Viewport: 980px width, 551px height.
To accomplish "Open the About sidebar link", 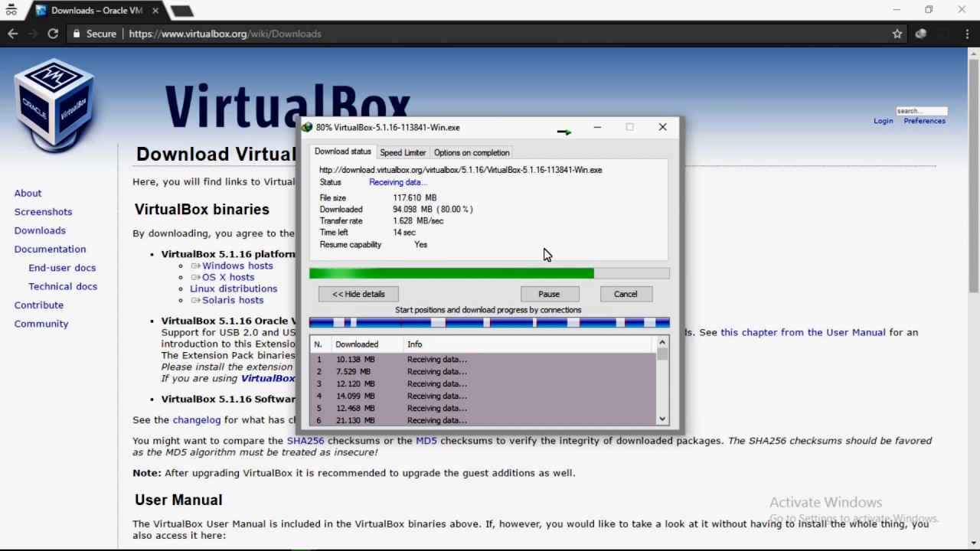I will (28, 193).
